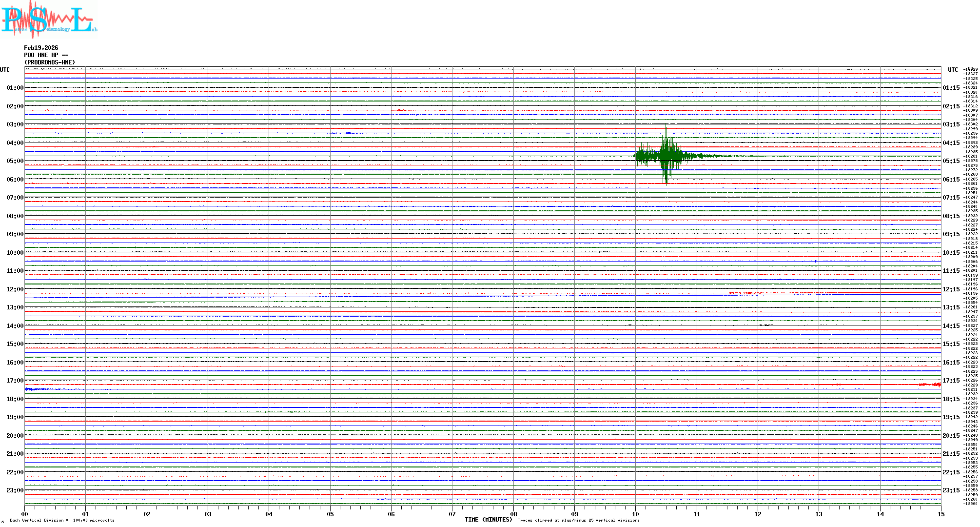980x527 pixels.
Task: Click the large green earthquake waveform burst
Action: pyautogui.click(x=666, y=156)
